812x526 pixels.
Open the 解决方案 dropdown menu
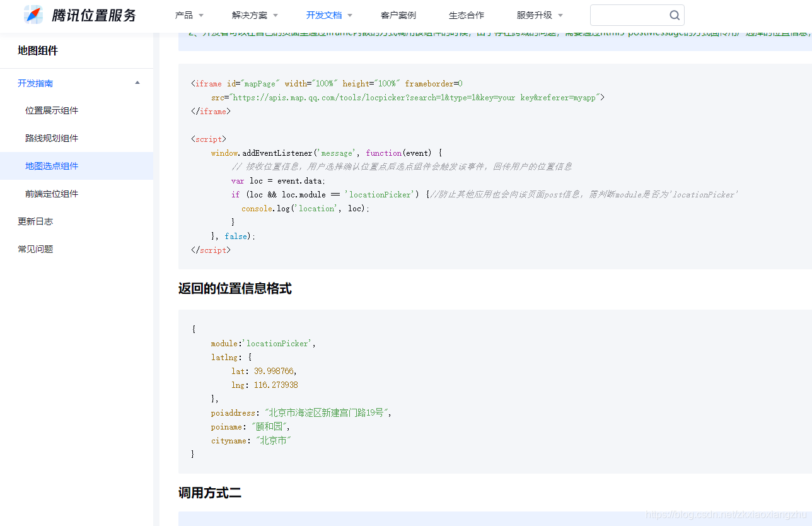[x=255, y=15]
